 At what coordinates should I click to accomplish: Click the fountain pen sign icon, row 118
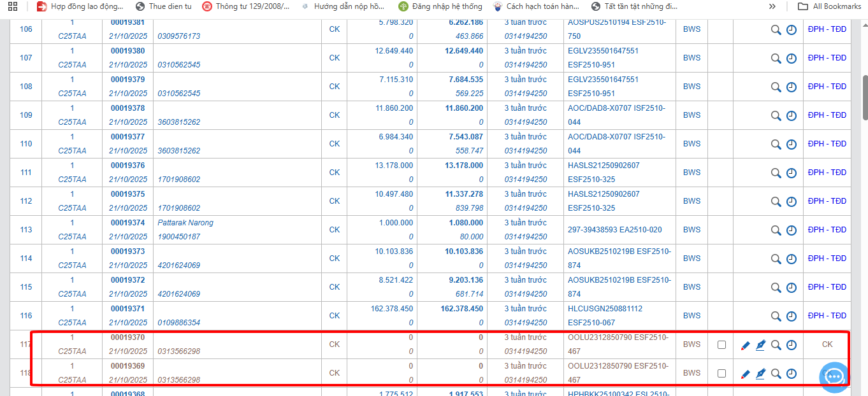pos(760,374)
